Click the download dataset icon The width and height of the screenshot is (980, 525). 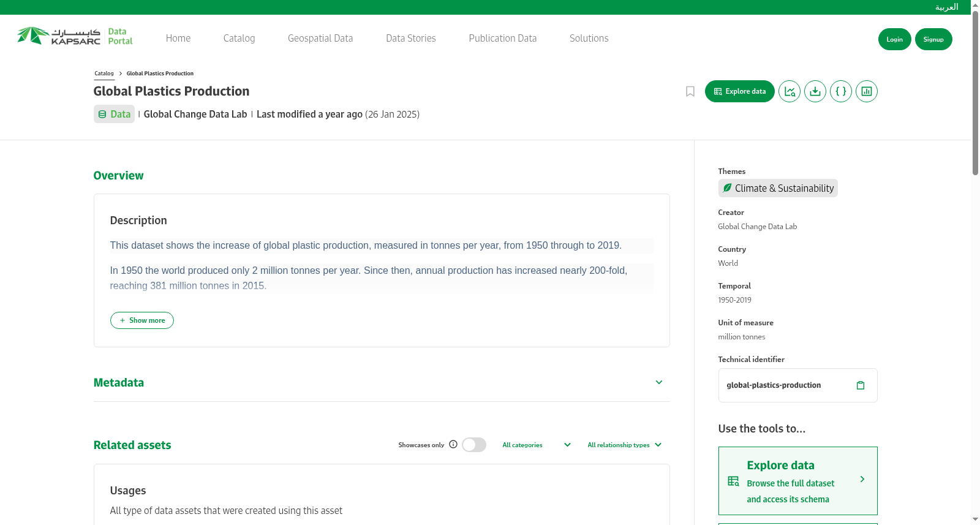pos(815,91)
